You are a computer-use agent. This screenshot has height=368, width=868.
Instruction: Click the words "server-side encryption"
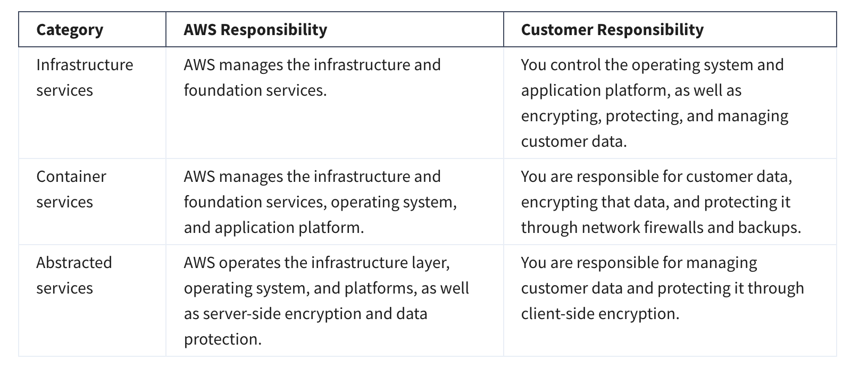click(281, 314)
